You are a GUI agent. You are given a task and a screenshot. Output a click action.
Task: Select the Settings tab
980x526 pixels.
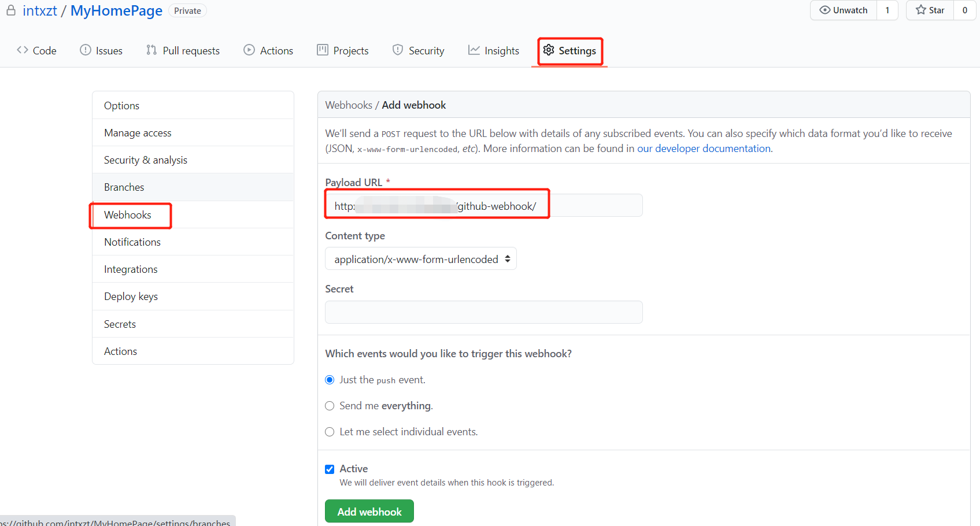point(569,51)
